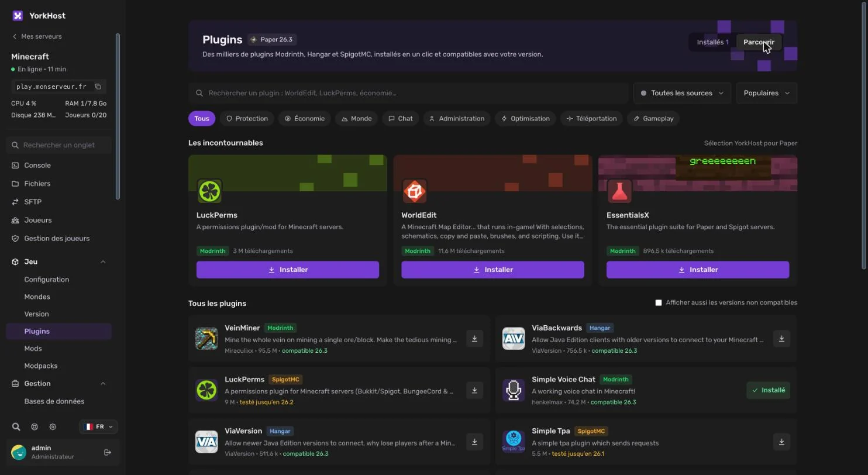868x475 pixels.
Task: Click the LuckPerms clover icon in featured card
Action: coord(209,191)
